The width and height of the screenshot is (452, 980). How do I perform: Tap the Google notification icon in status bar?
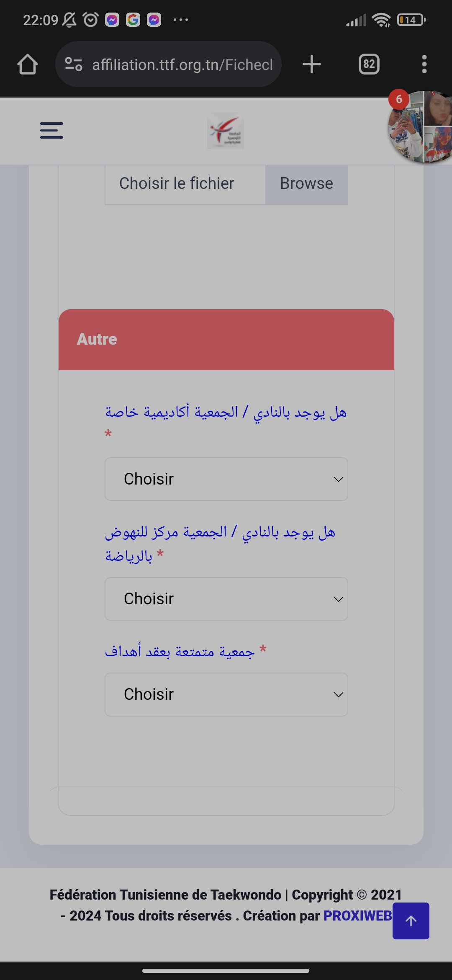[133, 20]
